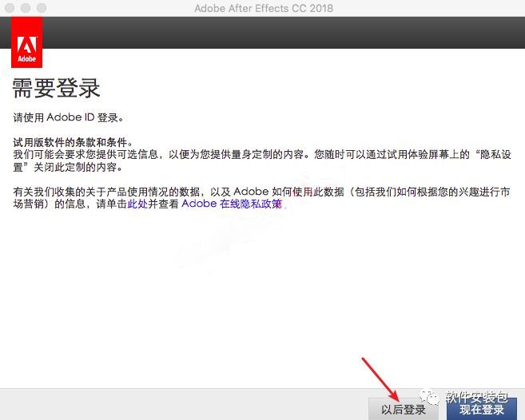The image size is (525, 420).
Task: Click the Adobe After Effects CC 2018 title
Action: tap(264, 8)
